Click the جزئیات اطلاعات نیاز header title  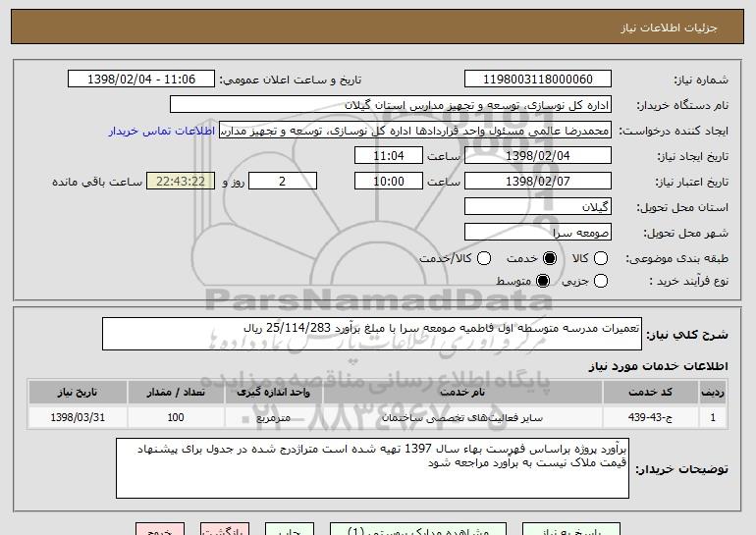tap(669, 27)
